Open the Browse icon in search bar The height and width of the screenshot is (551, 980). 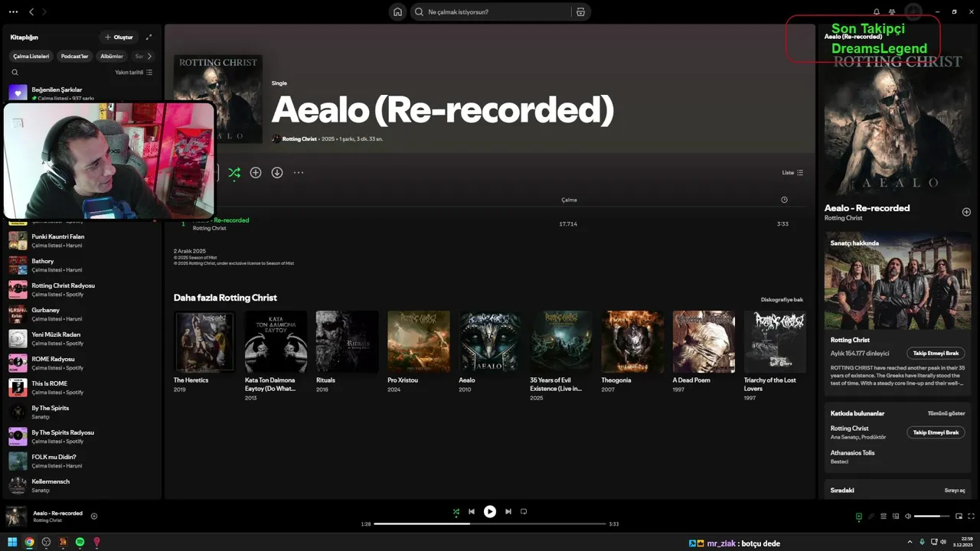pyautogui.click(x=580, y=12)
